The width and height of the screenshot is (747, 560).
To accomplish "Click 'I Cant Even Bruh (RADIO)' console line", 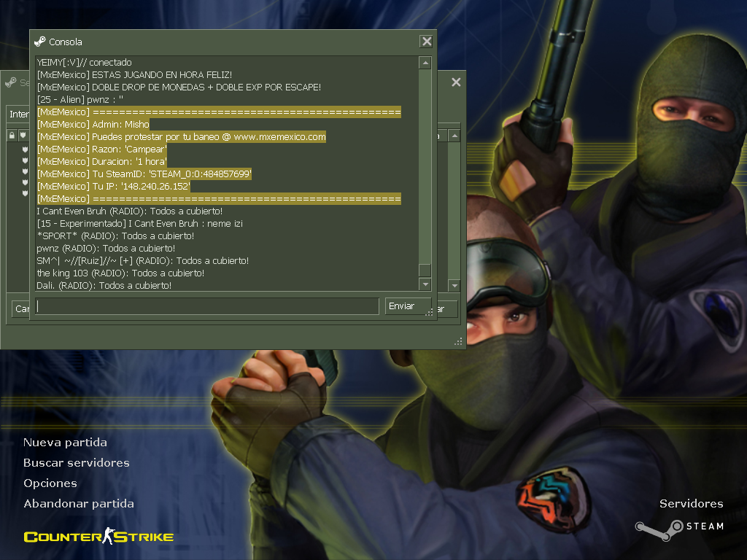I will click(130, 211).
